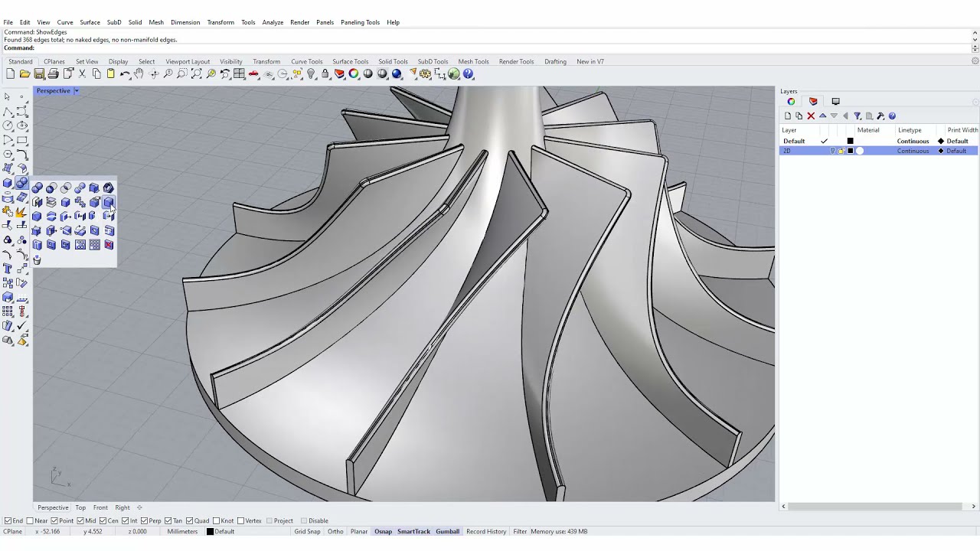980x551 pixels.
Task: Click the Options gear icon in the toolbar
Action: click(425, 74)
